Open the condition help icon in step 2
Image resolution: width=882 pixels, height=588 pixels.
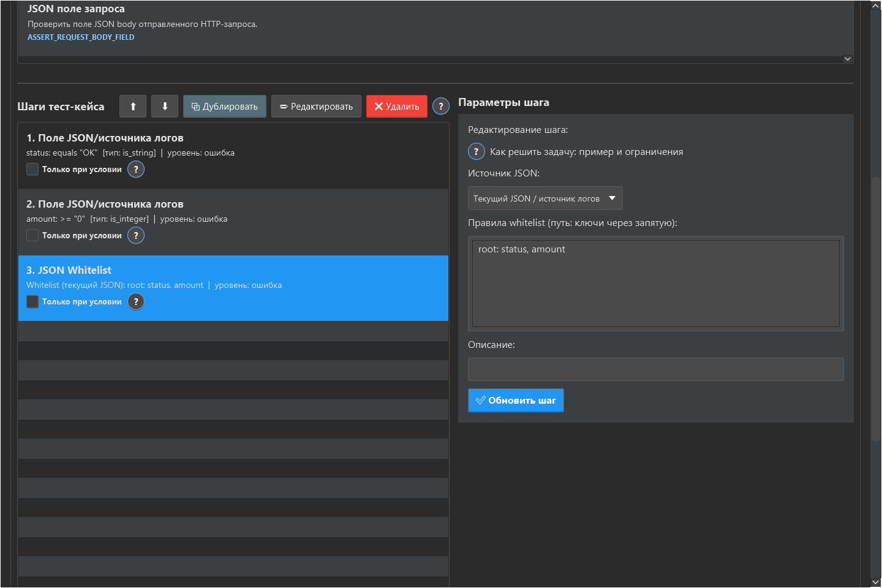(136, 236)
